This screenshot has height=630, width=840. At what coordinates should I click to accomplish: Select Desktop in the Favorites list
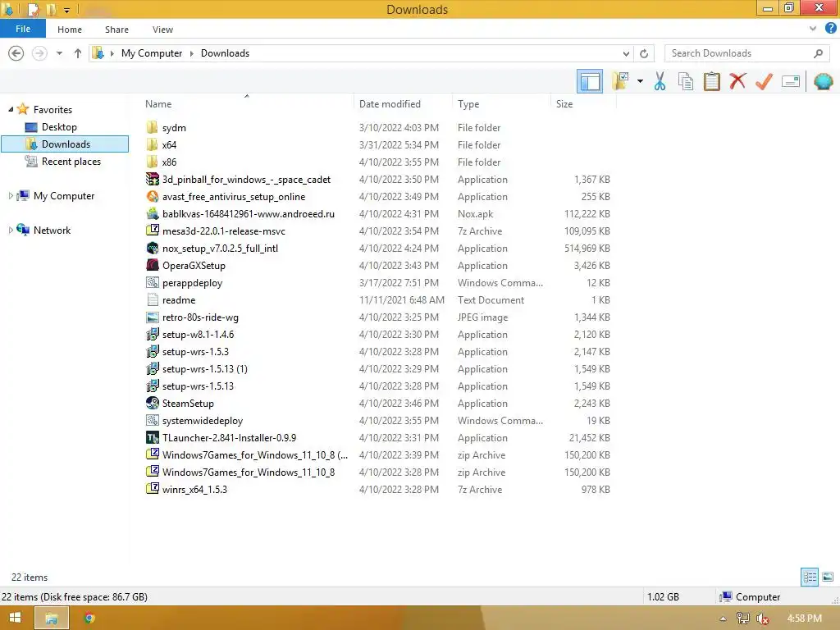[59, 127]
